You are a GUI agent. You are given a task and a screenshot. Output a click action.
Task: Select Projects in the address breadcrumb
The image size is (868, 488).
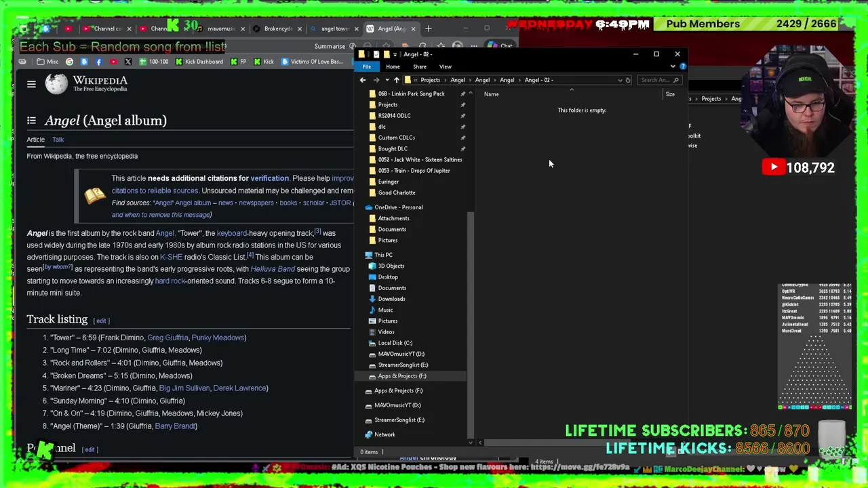(x=430, y=80)
